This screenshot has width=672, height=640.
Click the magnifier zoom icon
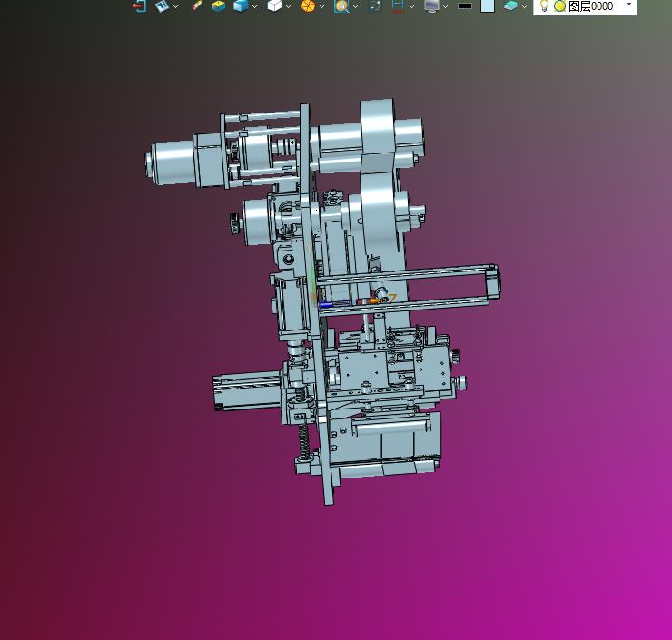(x=341, y=5)
